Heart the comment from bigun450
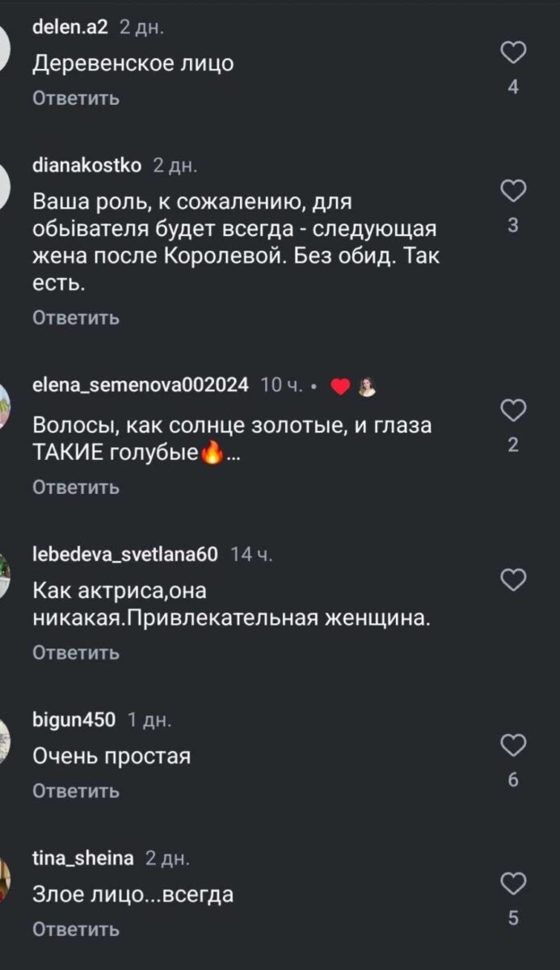Image resolution: width=560 pixels, height=970 pixels. pyautogui.click(x=513, y=745)
